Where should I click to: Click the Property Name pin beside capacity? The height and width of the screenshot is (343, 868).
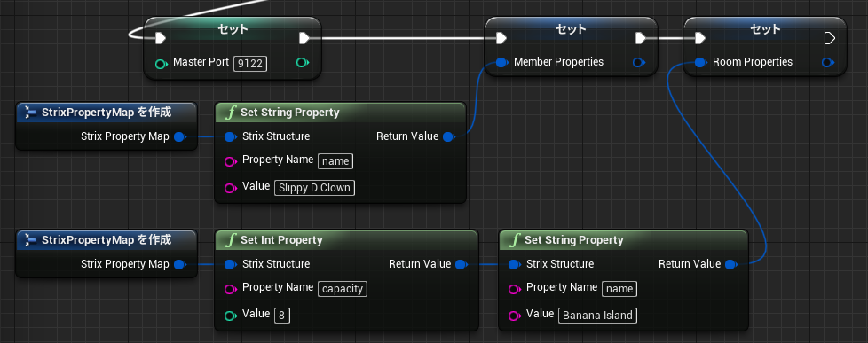pyautogui.click(x=230, y=289)
